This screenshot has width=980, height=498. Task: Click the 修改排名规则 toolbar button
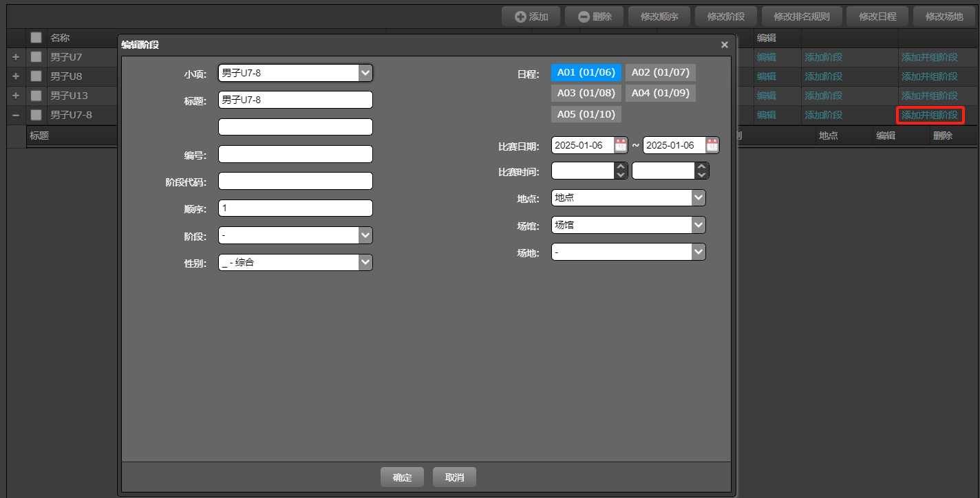(801, 16)
